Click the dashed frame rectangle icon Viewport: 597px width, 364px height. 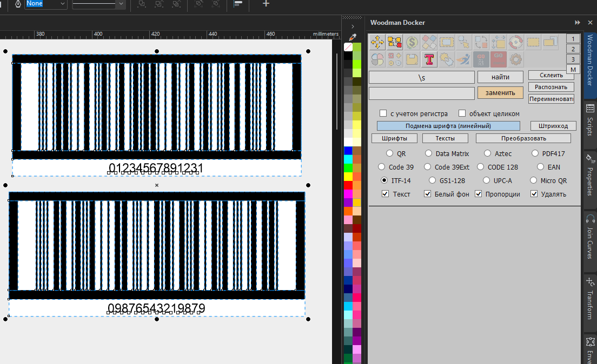click(x=447, y=42)
